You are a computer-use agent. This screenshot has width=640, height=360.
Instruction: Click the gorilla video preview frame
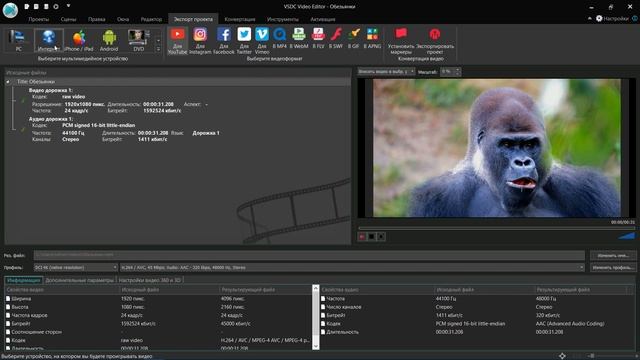click(496, 148)
